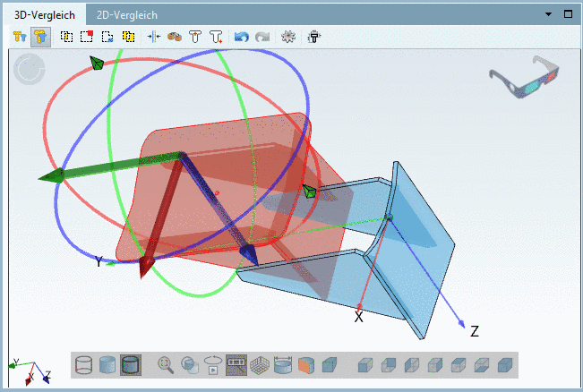Click the T-shape with red arrow icon
The width and height of the screenshot is (583, 392).
click(195, 37)
